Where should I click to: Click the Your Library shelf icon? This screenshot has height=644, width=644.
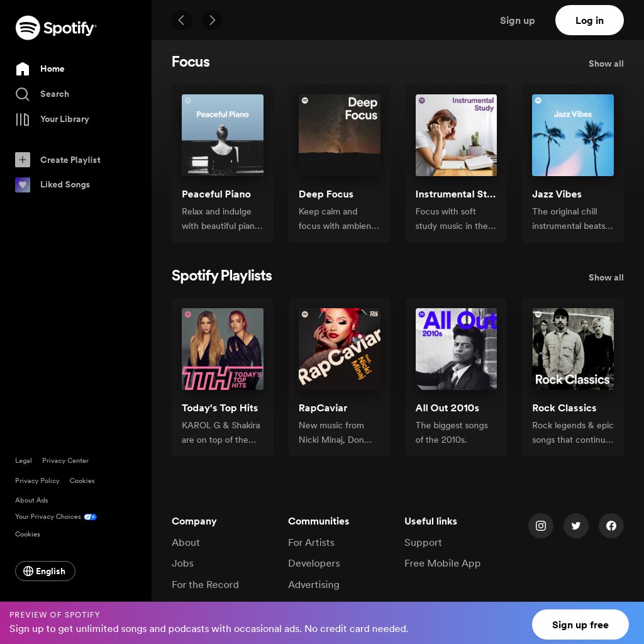tap(23, 119)
